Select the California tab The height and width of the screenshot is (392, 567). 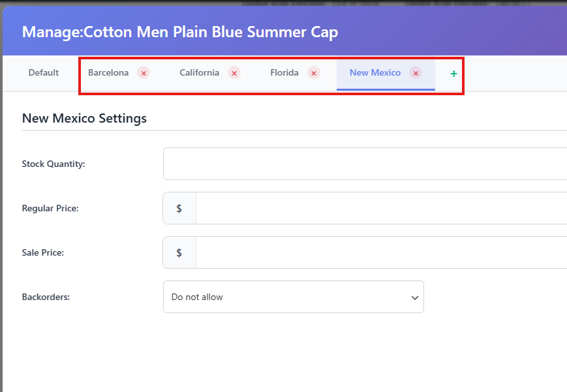click(x=199, y=72)
